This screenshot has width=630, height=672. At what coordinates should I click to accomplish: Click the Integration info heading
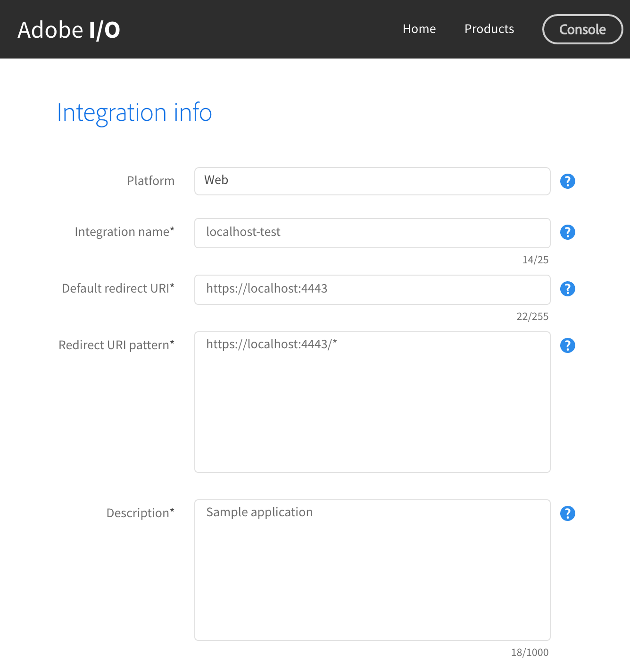(134, 113)
